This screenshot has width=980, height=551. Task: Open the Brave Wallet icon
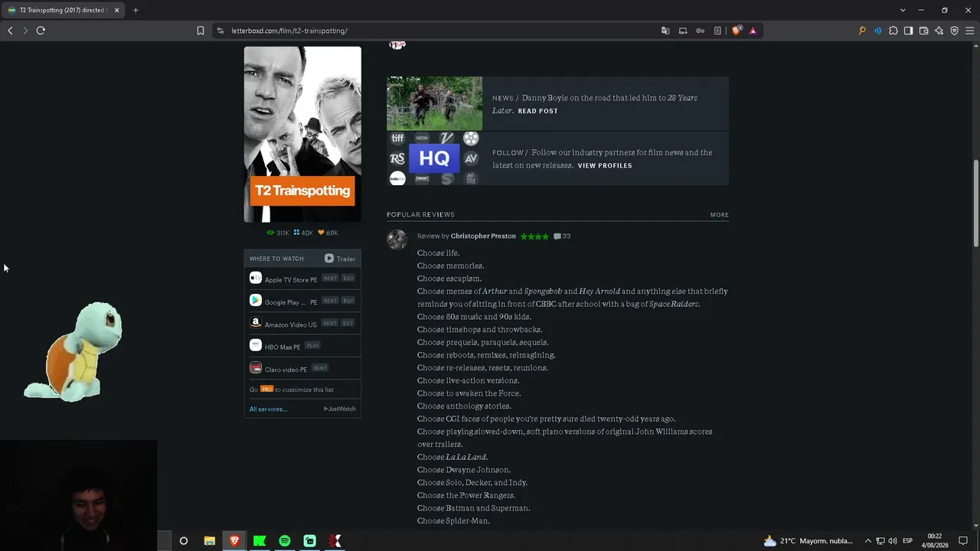click(x=923, y=31)
